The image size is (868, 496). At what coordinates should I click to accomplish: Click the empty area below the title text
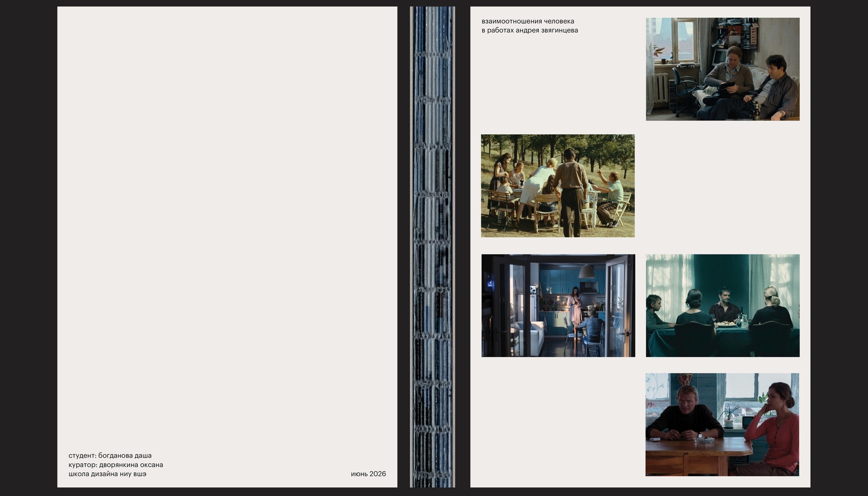point(558,82)
